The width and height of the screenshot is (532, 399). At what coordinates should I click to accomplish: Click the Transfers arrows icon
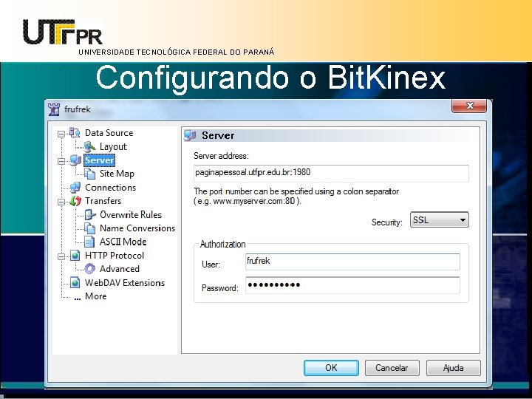click(75, 201)
